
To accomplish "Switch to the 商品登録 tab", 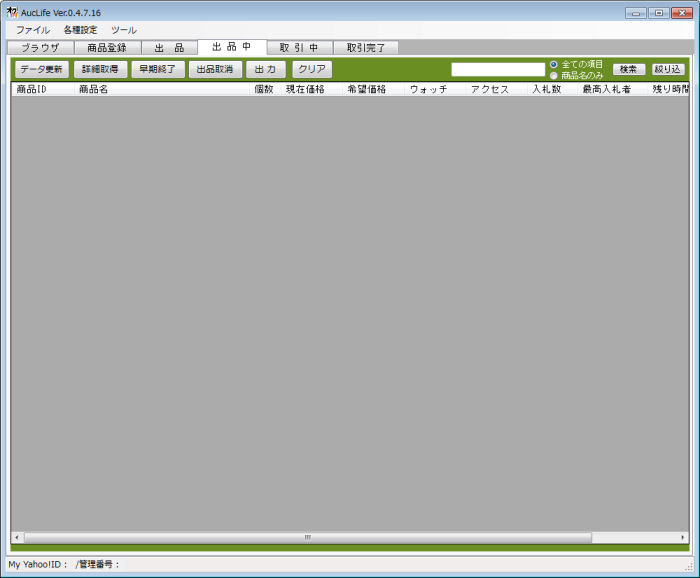I will [107, 48].
